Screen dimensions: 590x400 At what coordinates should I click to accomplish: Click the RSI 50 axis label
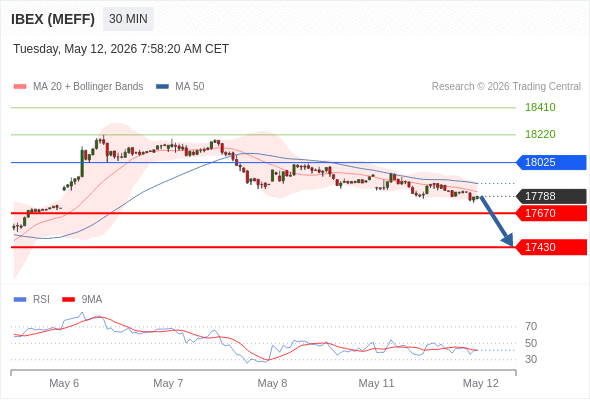[531, 343]
